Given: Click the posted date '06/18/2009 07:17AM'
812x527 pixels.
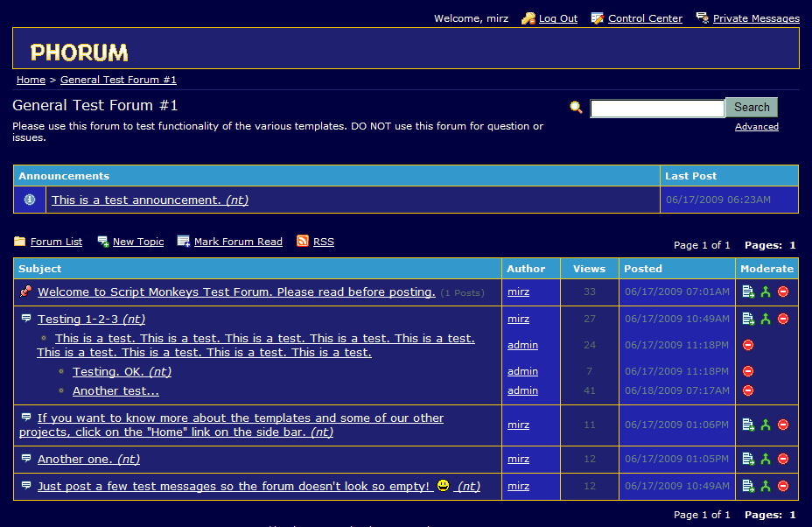Looking at the screenshot, I should 677,390.
